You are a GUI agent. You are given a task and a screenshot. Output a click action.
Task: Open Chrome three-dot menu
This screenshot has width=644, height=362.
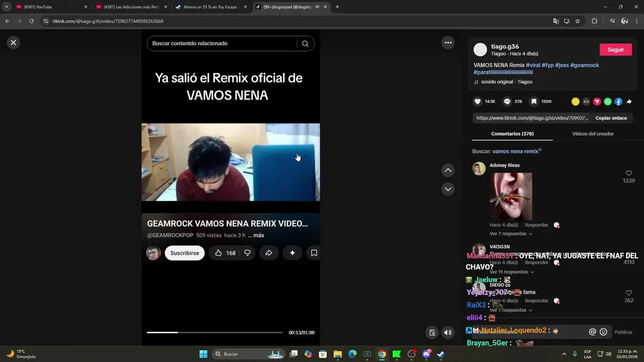tap(636, 21)
